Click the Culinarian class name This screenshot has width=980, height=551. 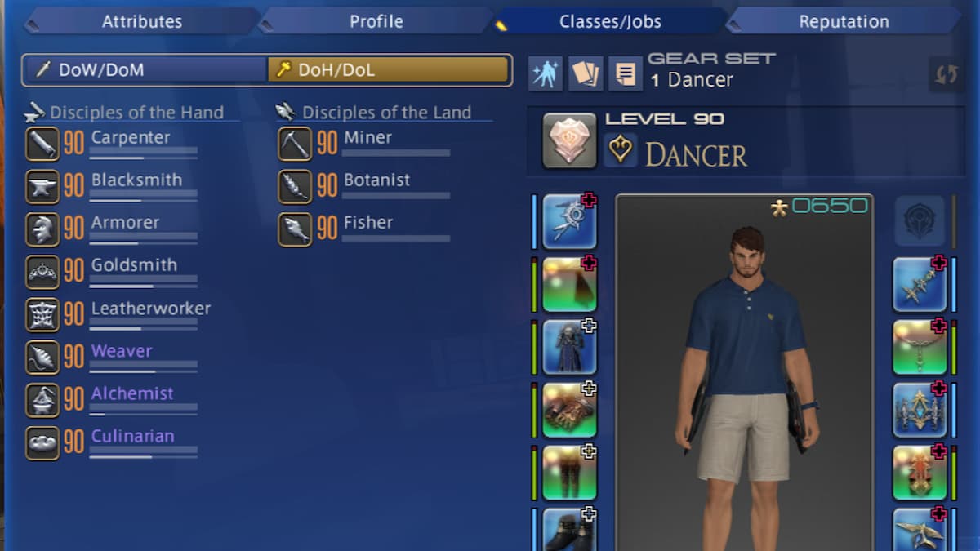(132, 436)
